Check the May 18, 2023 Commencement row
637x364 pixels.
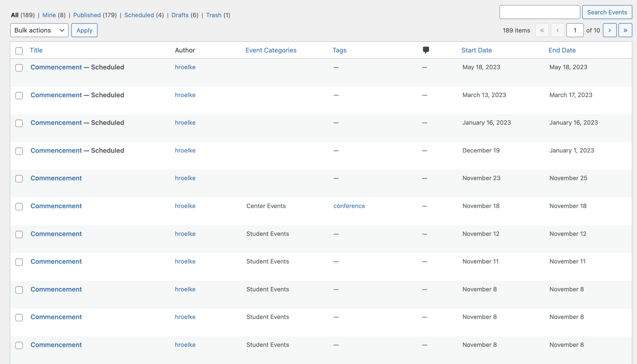tap(19, 68)
